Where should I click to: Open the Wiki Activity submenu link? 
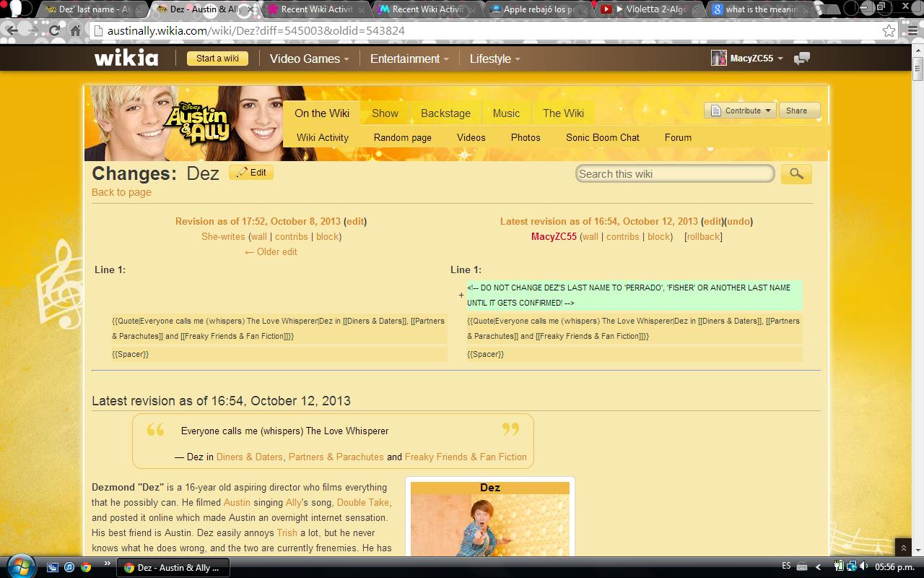click(323, 137)
